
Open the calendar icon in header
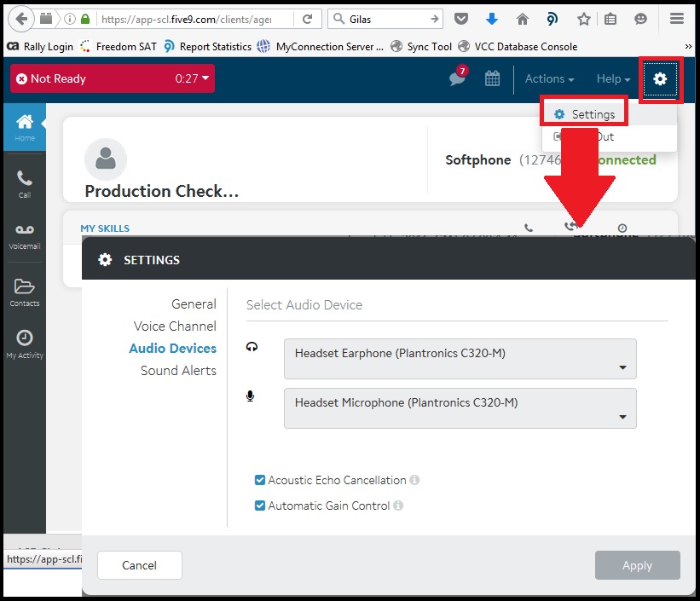pyautogui.click(x=492, y=78)
